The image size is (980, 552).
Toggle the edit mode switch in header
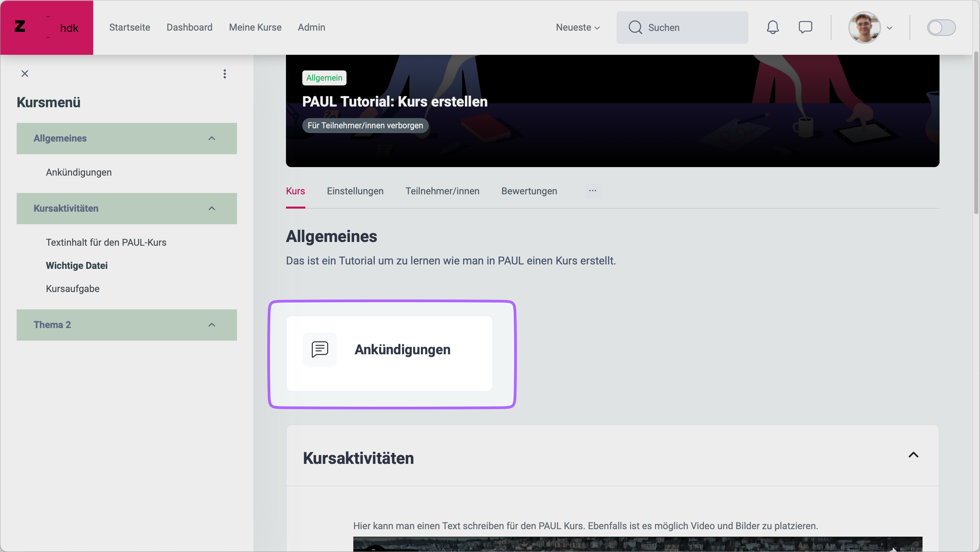pyautogui.click(x=941, y=28)
